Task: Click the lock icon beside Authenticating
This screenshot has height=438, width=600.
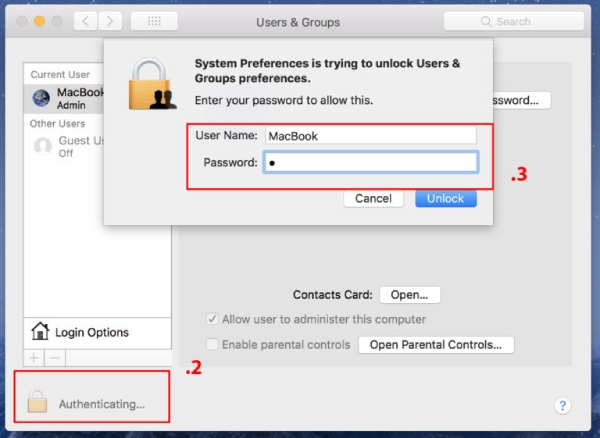Action: click(x=37, y=401)
